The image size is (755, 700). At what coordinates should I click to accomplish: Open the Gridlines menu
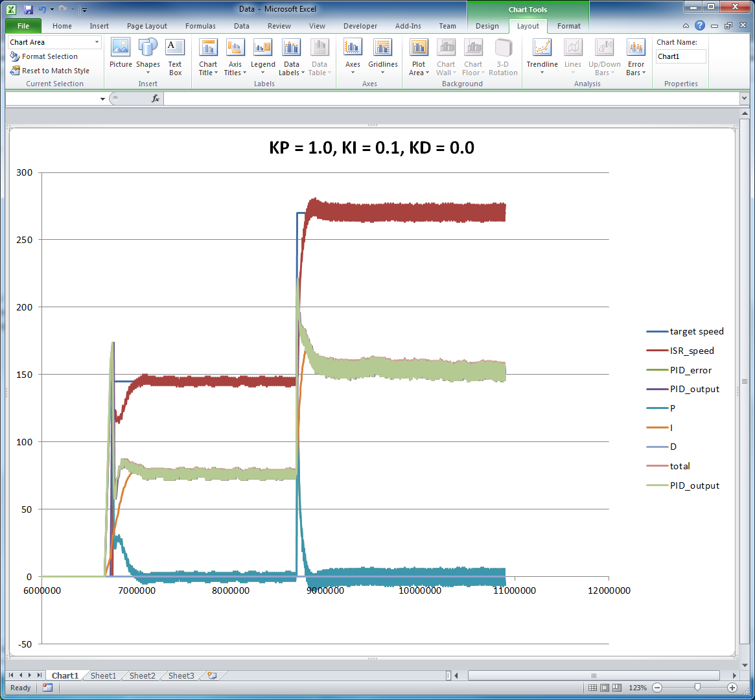pyautogui.click(x=383, y=57)
